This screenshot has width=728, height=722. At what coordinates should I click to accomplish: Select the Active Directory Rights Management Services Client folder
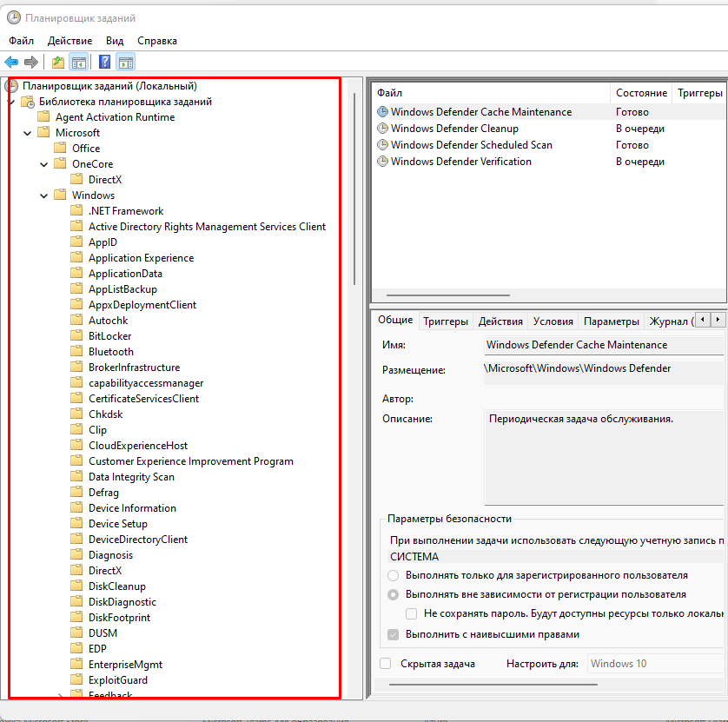207,227
